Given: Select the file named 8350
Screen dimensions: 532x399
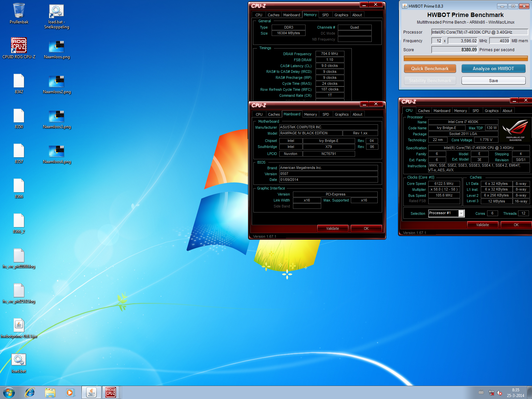Looking at the screenshot, I should click(19, 118).
